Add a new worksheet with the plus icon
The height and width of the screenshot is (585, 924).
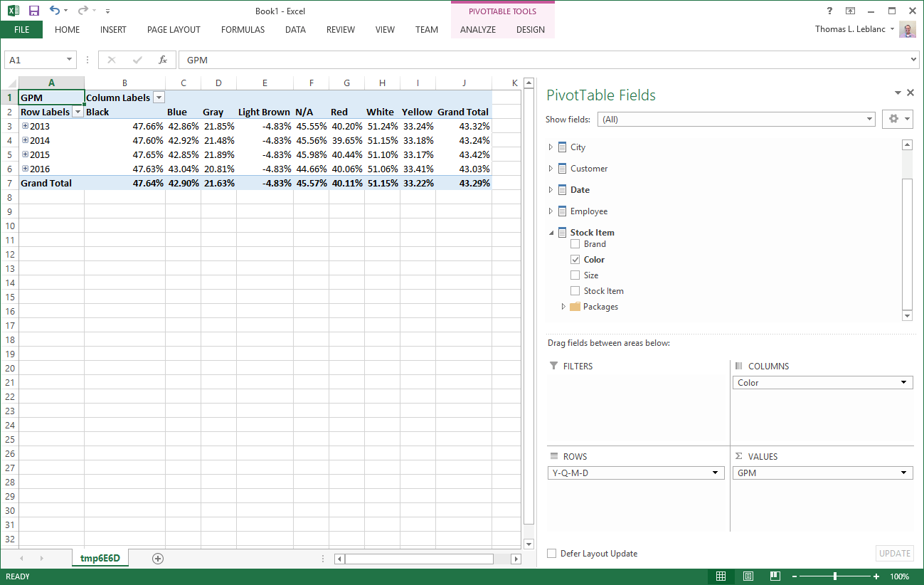coord(156,558)
